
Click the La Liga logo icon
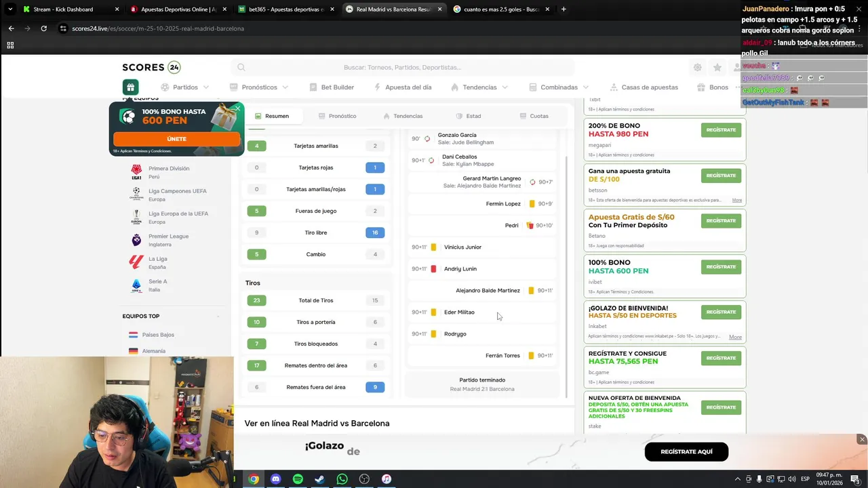tap(136, 262)
